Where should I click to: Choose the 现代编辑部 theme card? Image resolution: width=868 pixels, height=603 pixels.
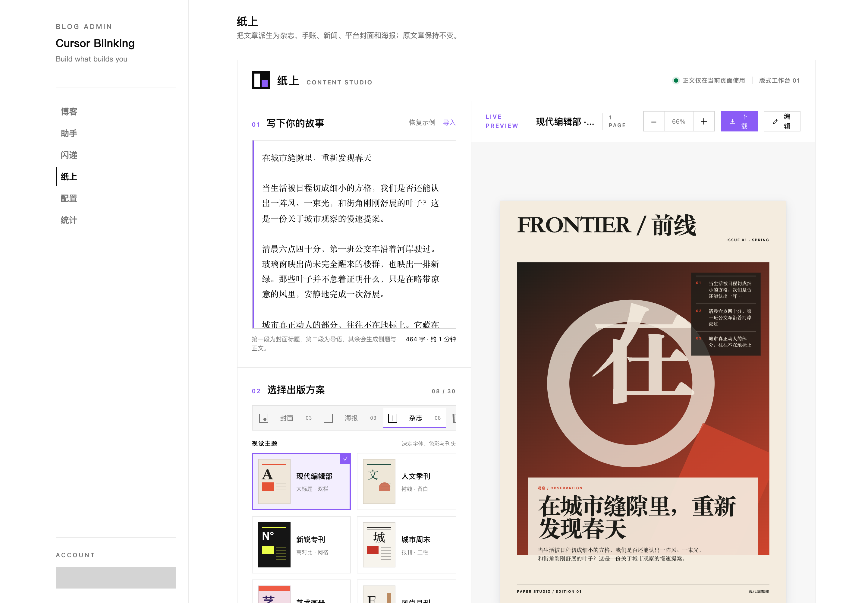click(x=301, y=481)
